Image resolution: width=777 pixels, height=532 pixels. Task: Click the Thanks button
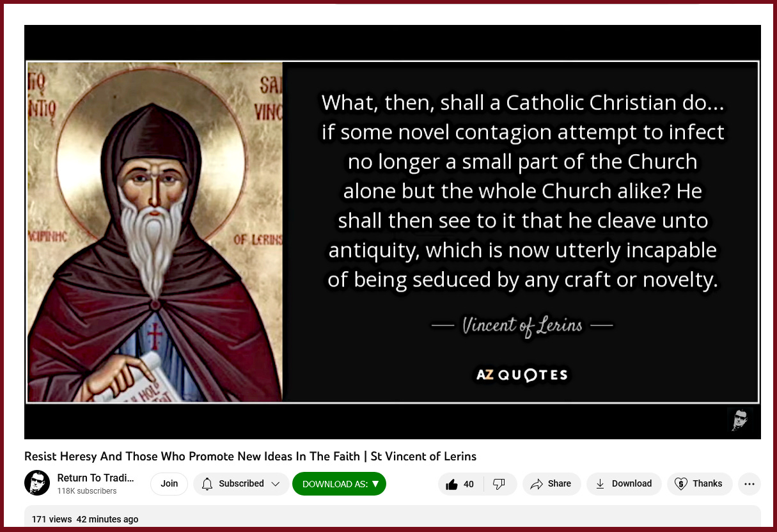click(700, 484)
